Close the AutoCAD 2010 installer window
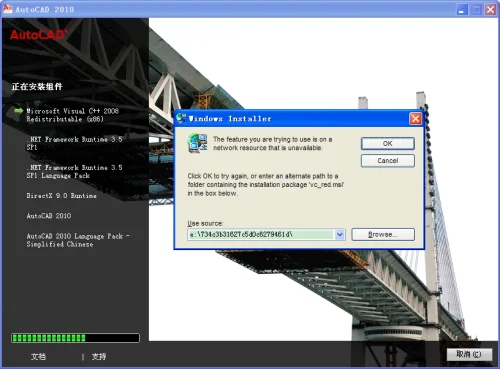Image resolution: width=500 pixels, height=369 pixels. click(x=490, y=9)
